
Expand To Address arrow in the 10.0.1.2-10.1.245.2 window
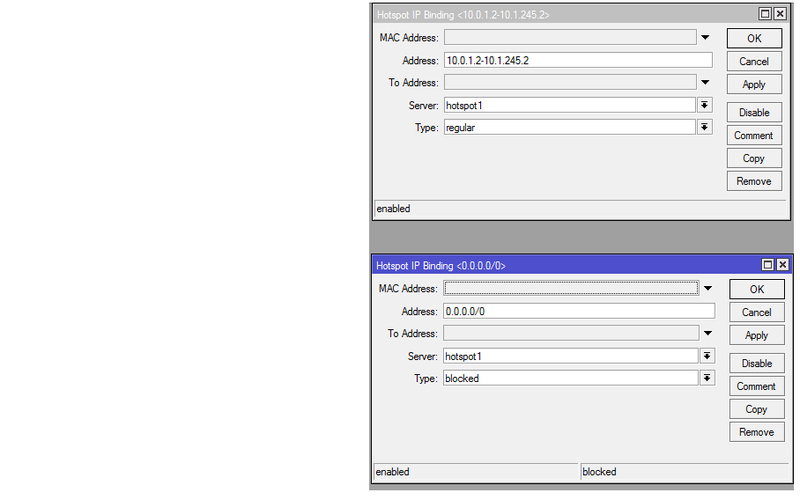pyautogui.click(x=705, y=82)
